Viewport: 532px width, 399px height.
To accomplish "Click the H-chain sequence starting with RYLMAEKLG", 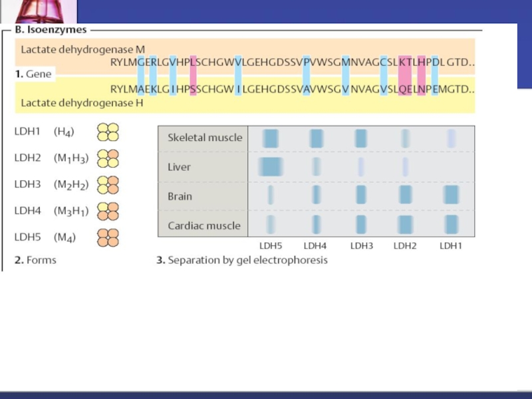I will [x=293, y=89].
